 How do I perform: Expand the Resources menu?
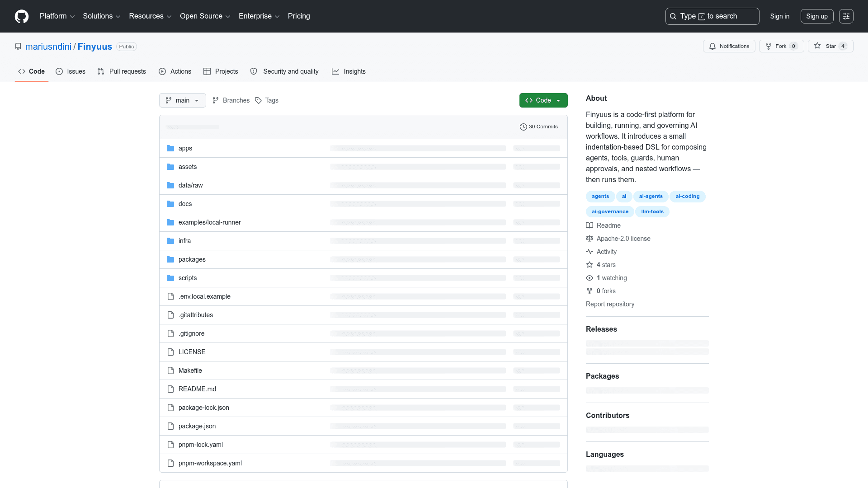click(x=150, y=16)
